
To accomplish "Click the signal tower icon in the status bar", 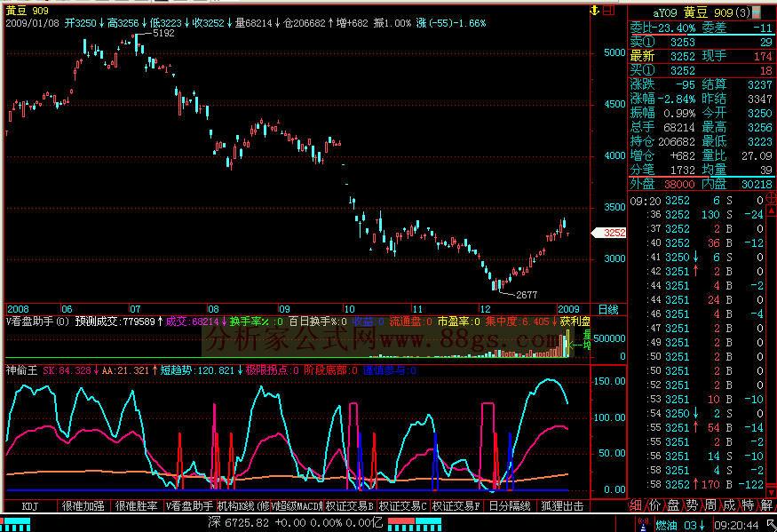I will pos(643,524).
